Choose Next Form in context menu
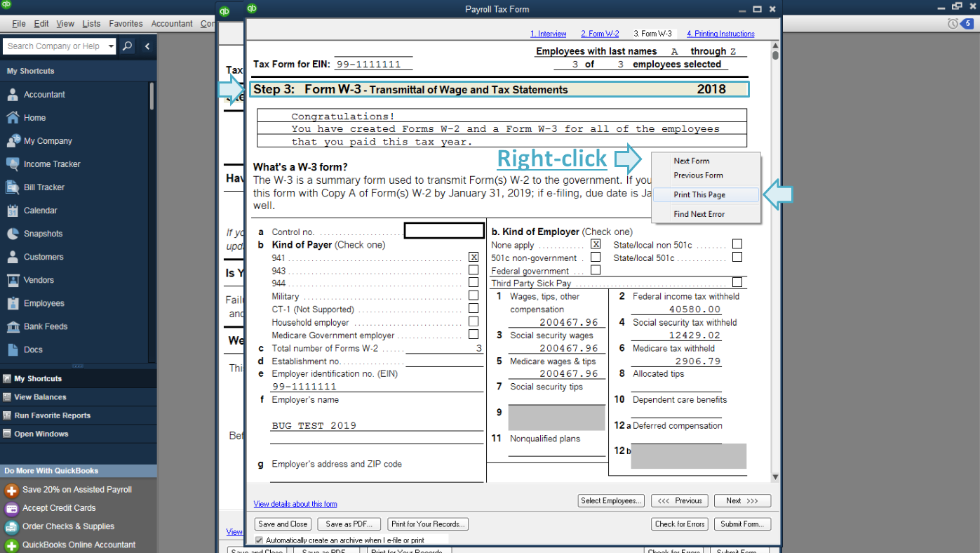The height and width of the screenshot is (553, 980). [706, 161]
